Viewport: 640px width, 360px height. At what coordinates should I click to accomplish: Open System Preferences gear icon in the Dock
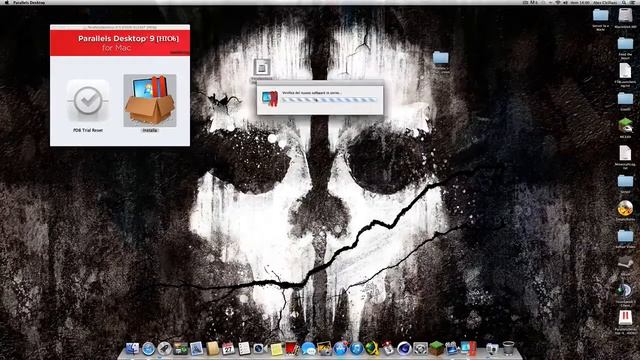point(420,349)
